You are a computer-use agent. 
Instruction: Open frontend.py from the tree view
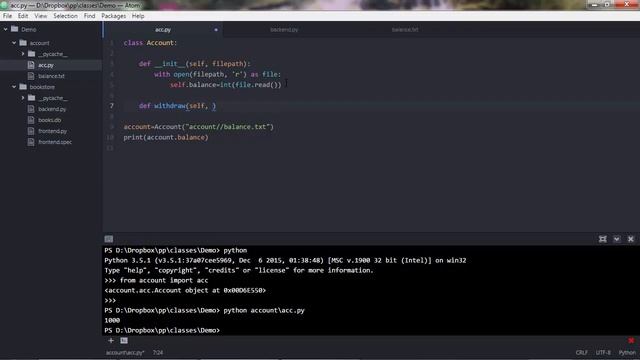pos(52,131)
